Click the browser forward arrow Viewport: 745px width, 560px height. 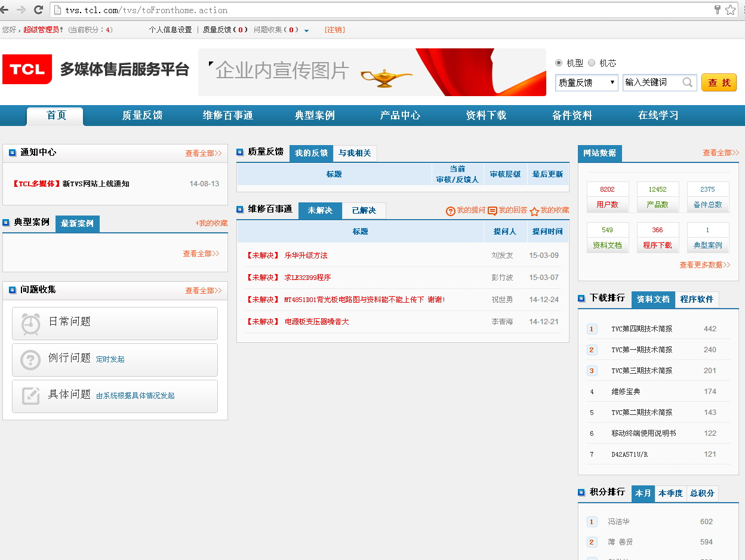21,10
